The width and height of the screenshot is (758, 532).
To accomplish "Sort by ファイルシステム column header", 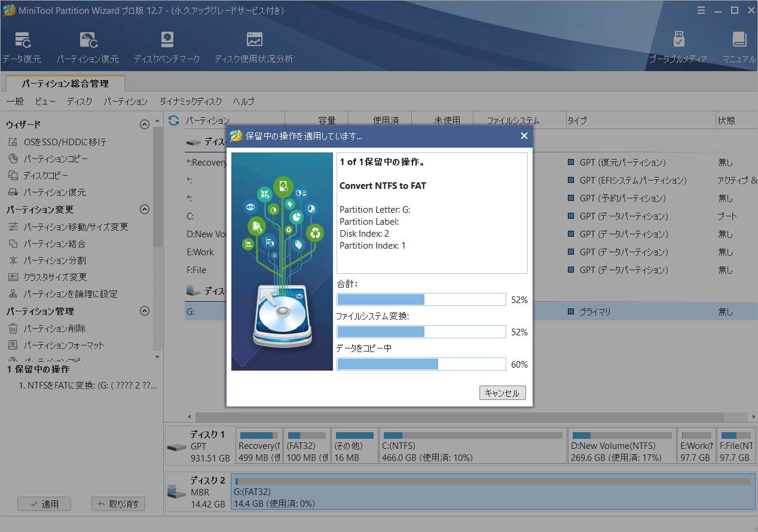I will click(519, 121).
